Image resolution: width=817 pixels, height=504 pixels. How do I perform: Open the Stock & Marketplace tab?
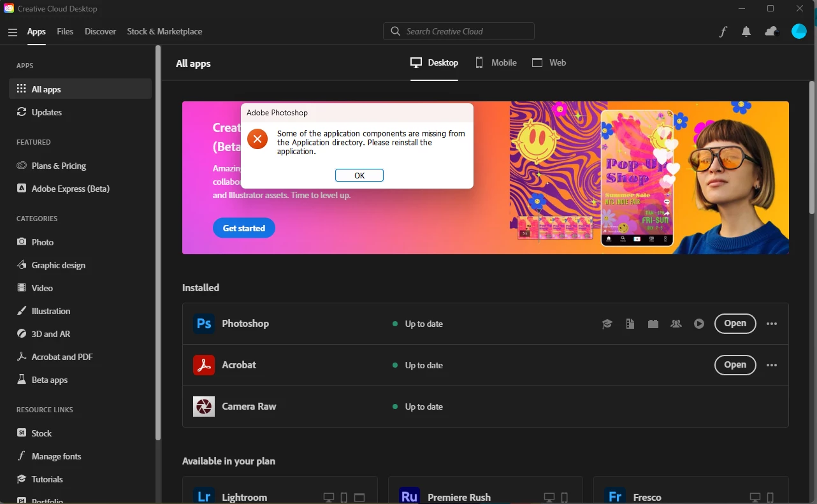[x=164, y=31]
